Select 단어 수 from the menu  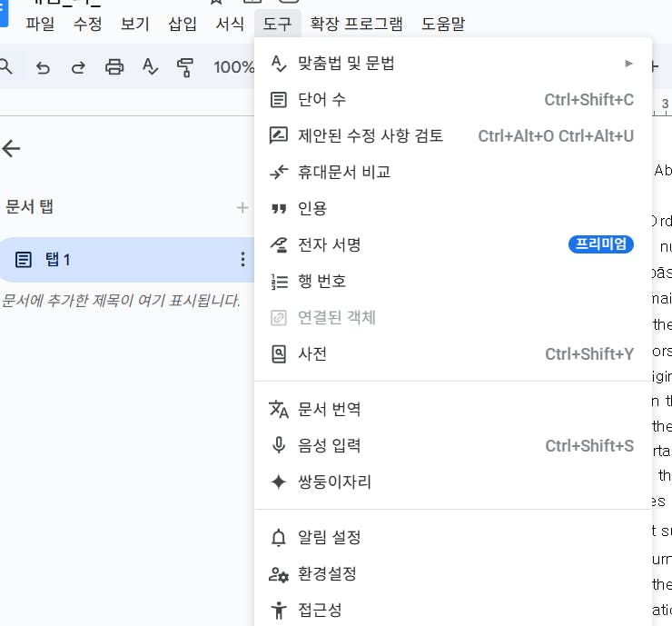(x=452, y=100)
